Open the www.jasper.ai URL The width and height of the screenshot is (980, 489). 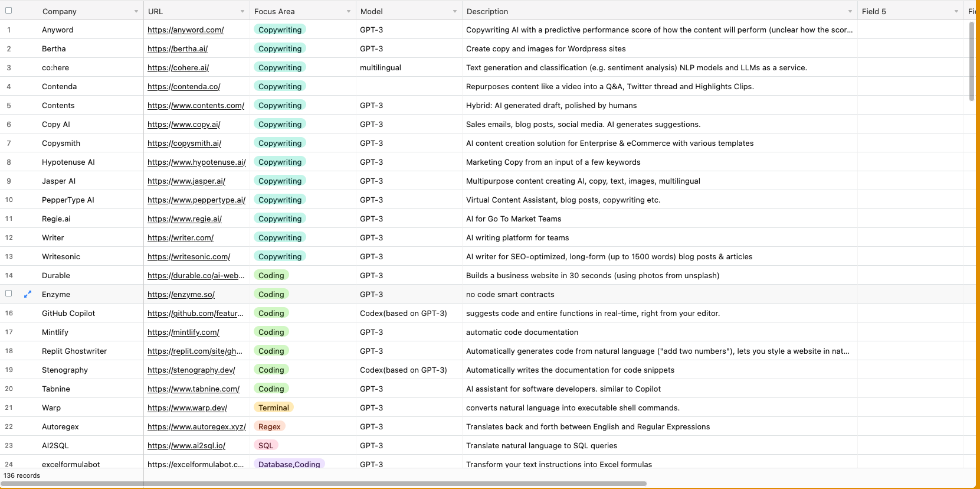186,181
